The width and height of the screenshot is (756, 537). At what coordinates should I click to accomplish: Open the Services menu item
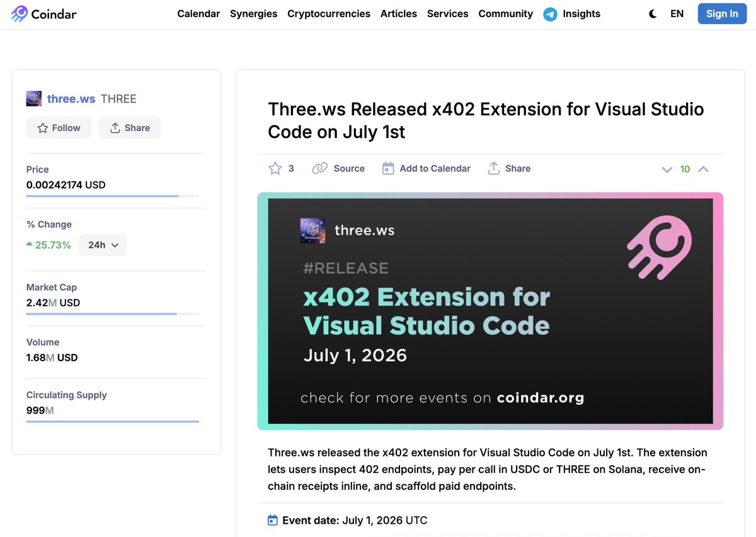pyautogui.click(x=447, y=13)
